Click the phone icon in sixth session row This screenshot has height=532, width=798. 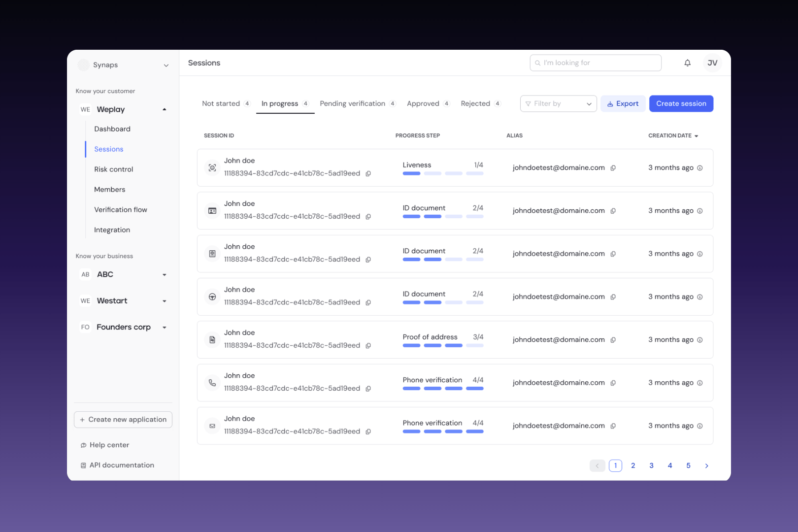point(212,383)
